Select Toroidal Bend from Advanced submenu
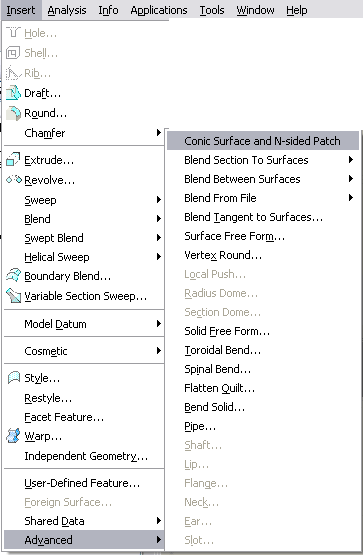Image resolution: width=363 pixels, height=555 pixels. pos(223,350)
